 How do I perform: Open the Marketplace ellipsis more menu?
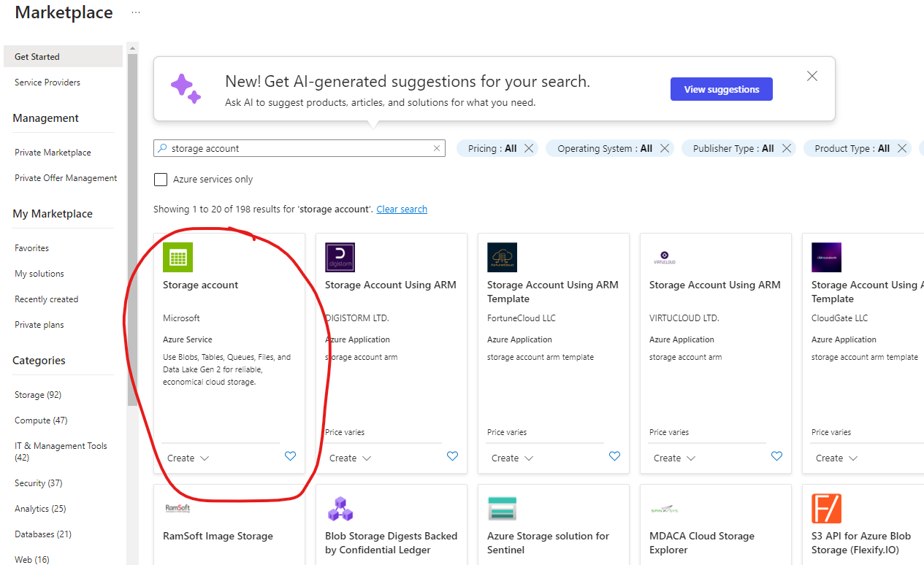click(135, 12)
